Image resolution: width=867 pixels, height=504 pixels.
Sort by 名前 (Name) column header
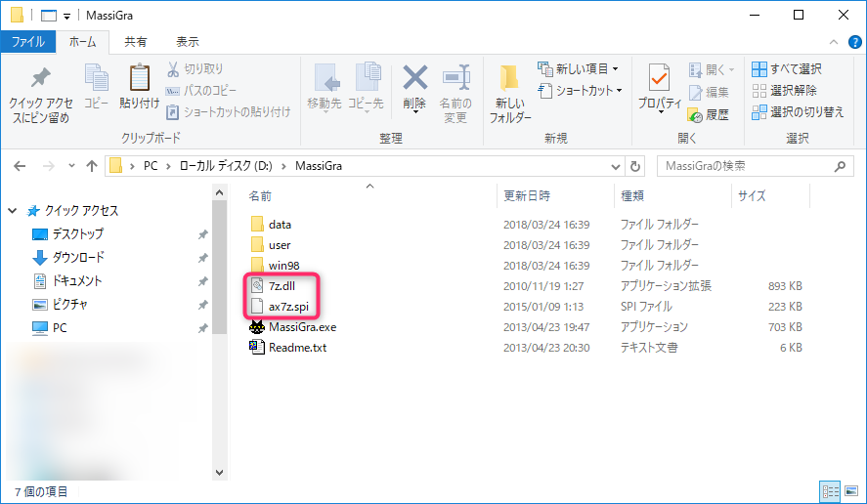click(260, 196)
